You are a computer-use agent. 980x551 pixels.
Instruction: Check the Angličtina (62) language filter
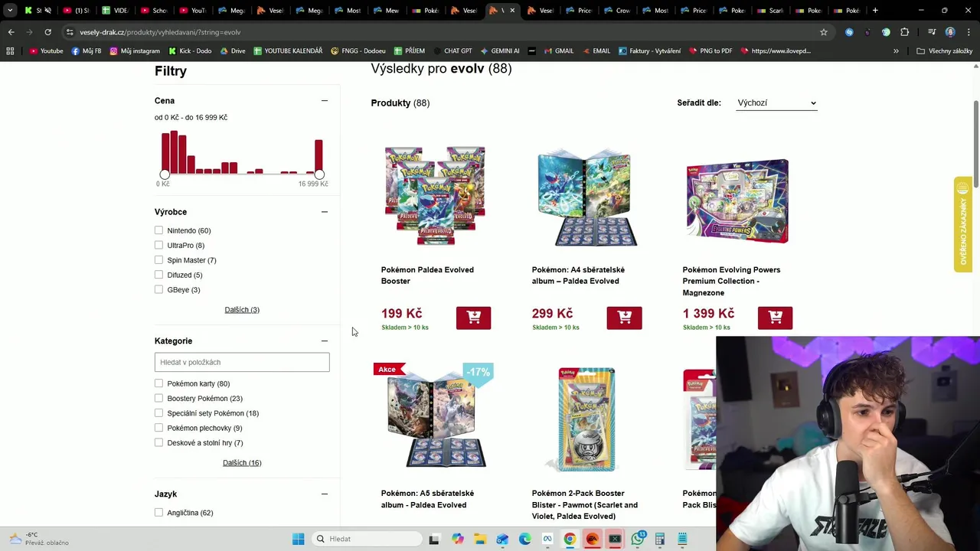pos(158,513)
